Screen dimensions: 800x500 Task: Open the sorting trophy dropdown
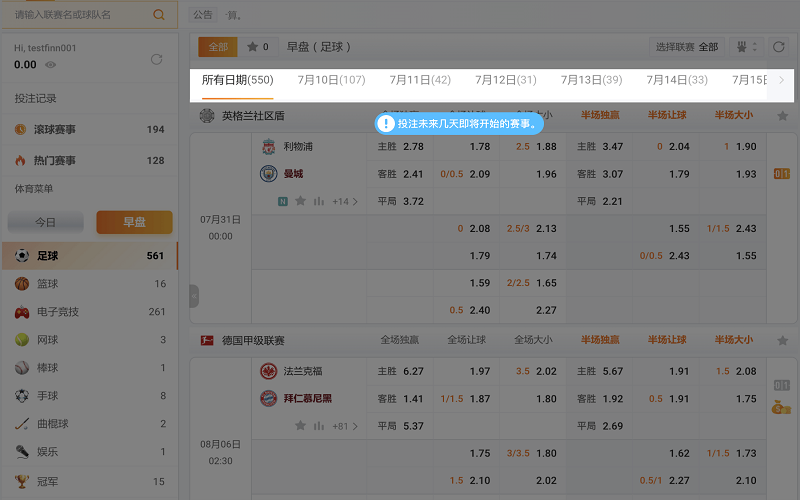click(x=746, y=47)
